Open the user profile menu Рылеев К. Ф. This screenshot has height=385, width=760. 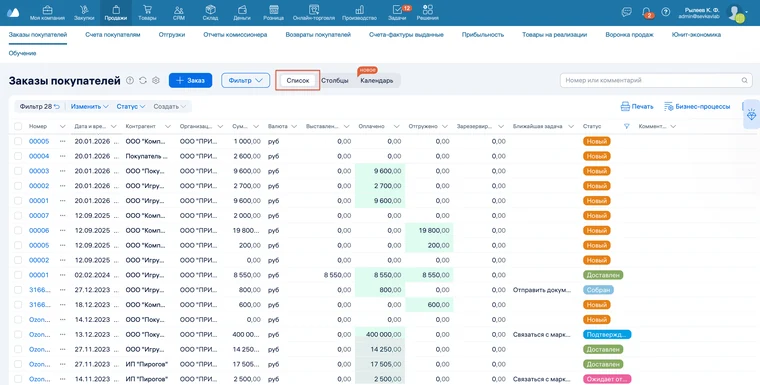(714, 13)
